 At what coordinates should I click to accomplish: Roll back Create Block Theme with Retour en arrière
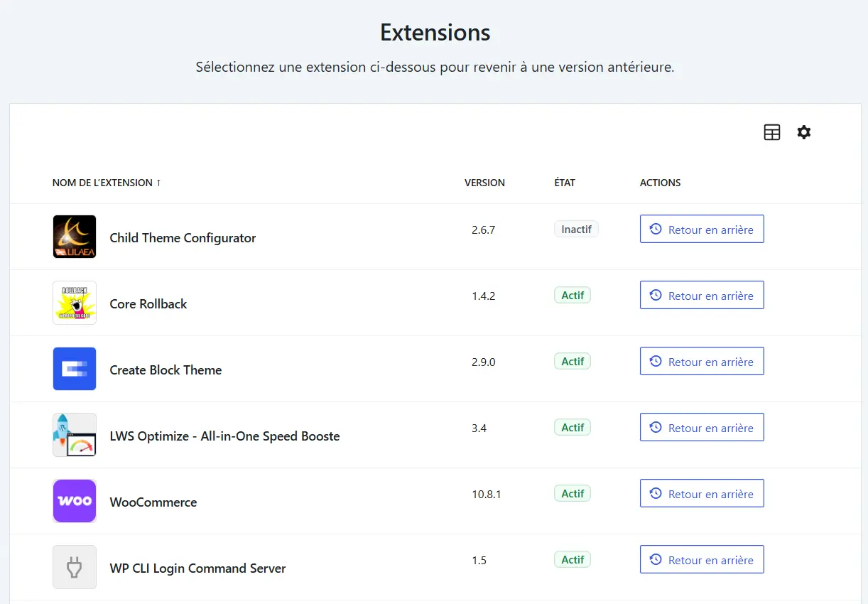702,361
